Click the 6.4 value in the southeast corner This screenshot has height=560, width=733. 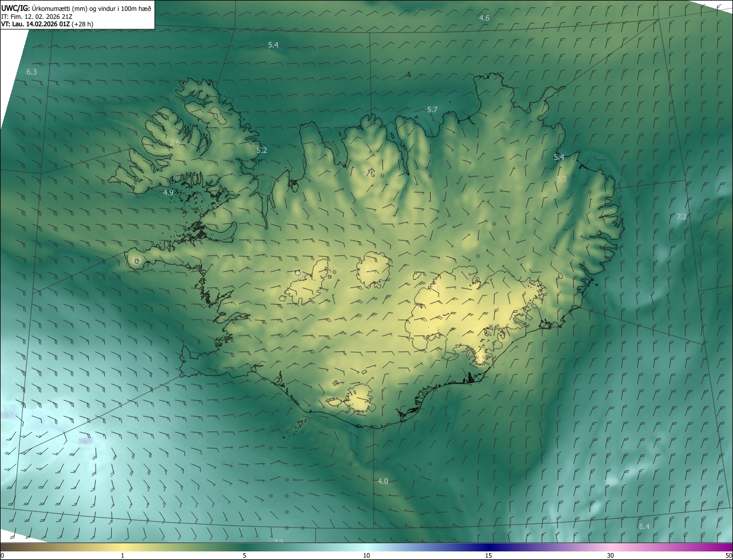[x=644, y=526]
